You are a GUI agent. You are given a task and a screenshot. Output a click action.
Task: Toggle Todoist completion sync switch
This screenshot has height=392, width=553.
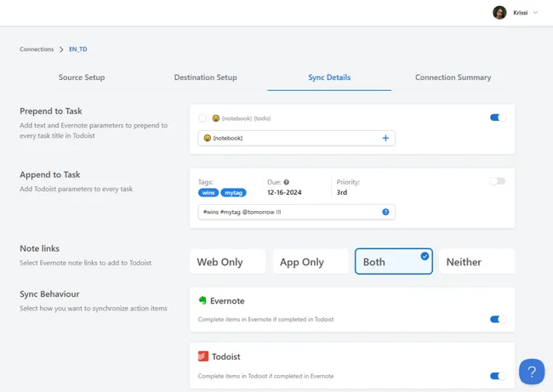[498, 376]
